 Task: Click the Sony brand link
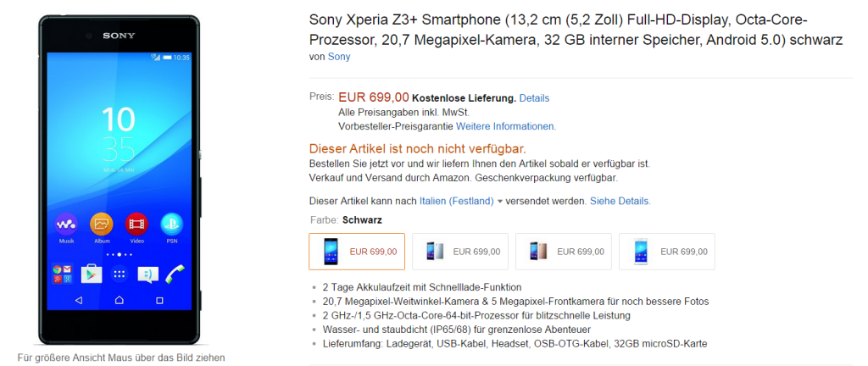coord(339,57)
